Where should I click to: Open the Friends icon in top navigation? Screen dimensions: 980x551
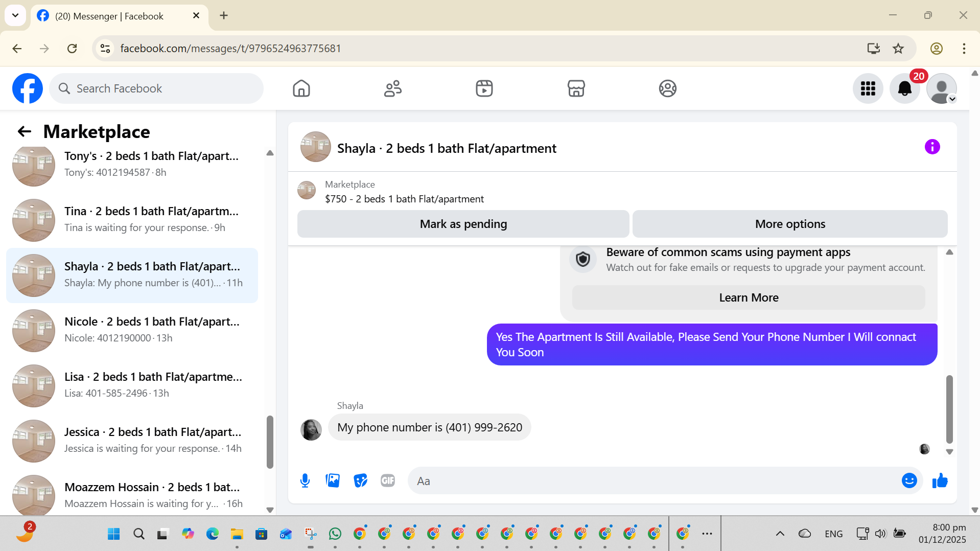tap(393, 88)
